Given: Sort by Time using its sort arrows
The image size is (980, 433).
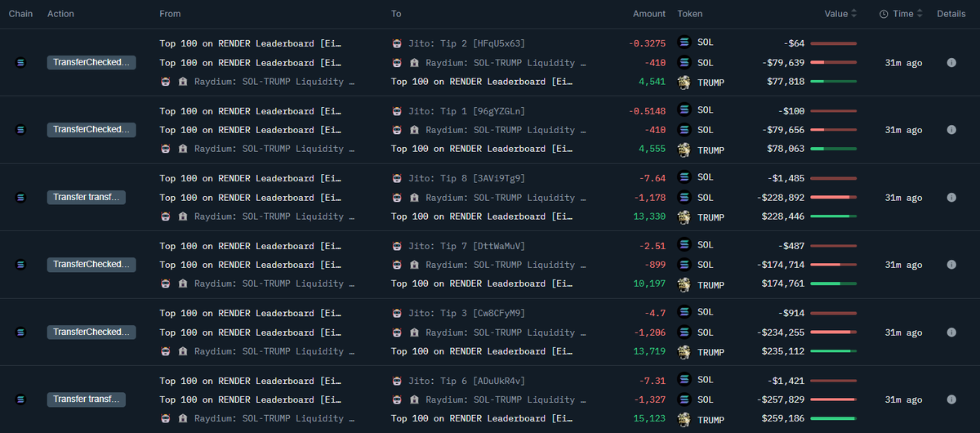Looking at the screenshot, I should pyautogui.click(x=920, y=14).
